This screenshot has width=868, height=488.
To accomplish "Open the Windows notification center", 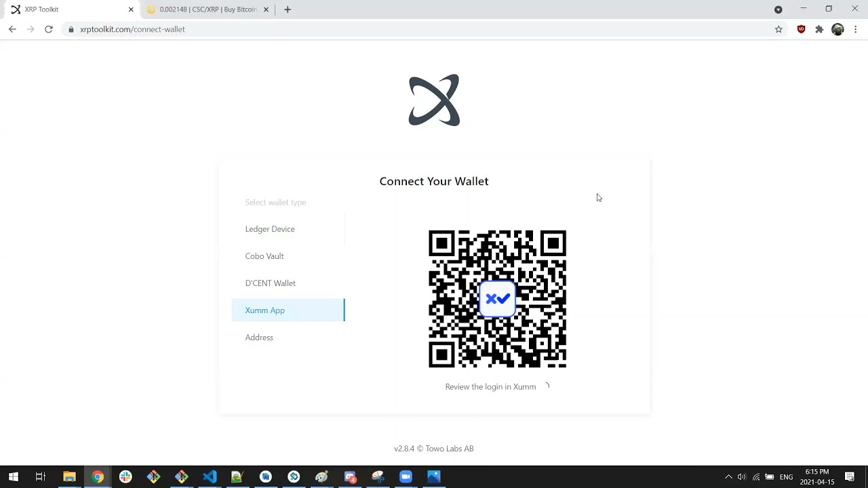I will point(850,477).
